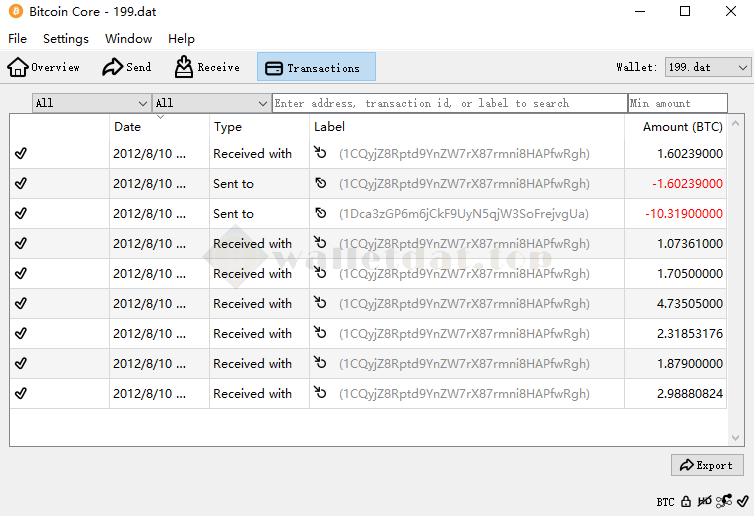Open the Window menu

(128, 39)
